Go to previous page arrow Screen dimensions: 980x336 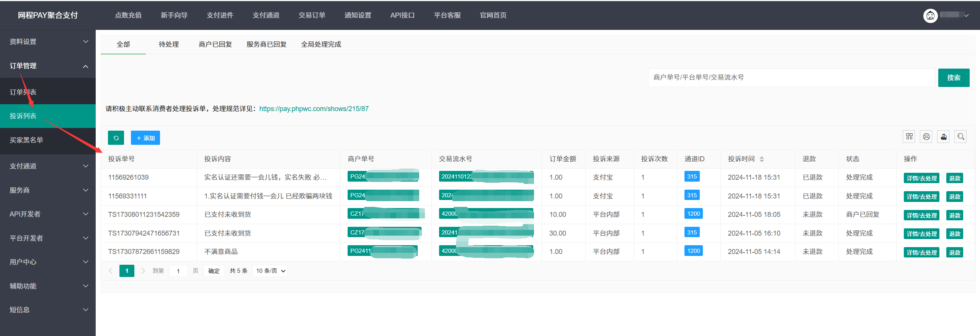(x=111, y=271)
